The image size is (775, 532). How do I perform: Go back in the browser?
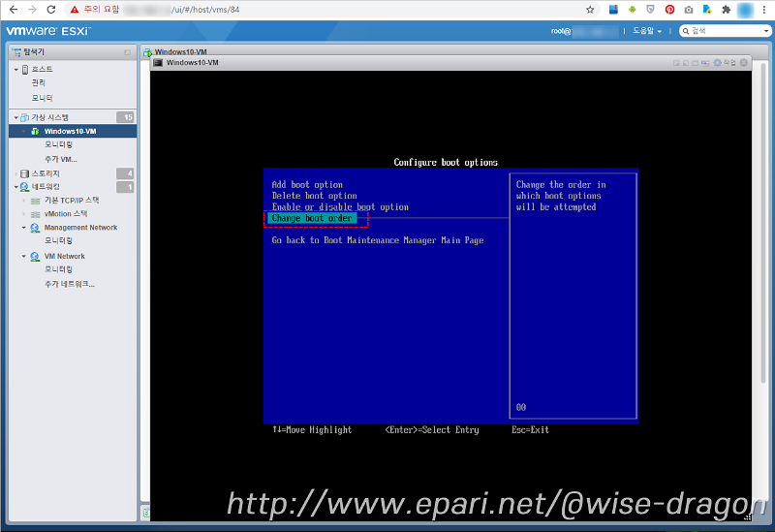click(x=14, y=10)
